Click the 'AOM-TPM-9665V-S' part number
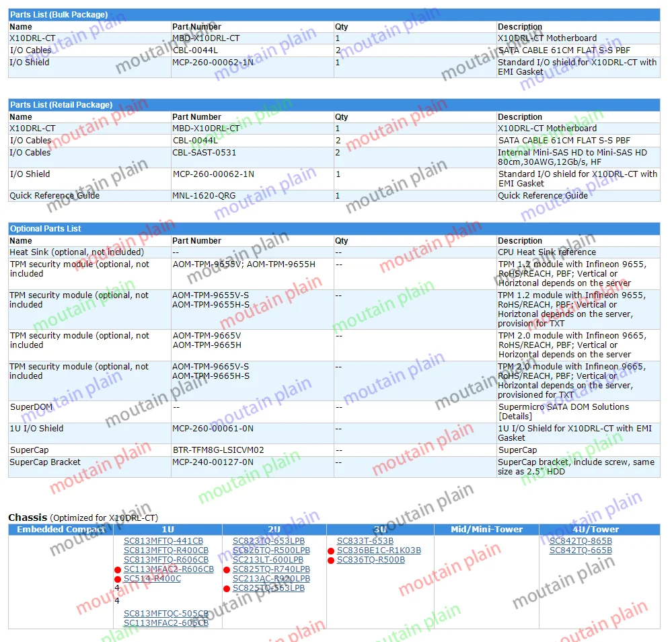This screenshot has height=642, width=672. (x=211, y=367)
